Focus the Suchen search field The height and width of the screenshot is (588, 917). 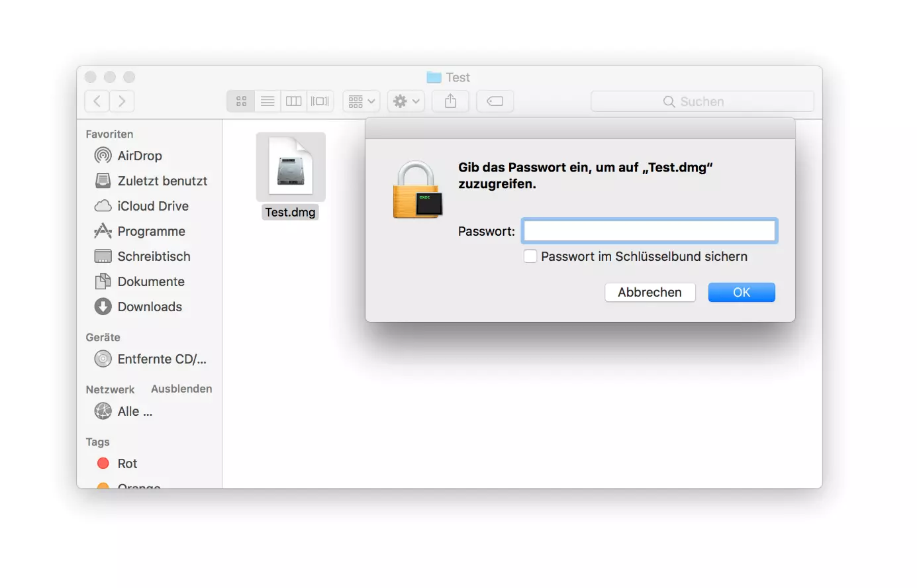702,101
